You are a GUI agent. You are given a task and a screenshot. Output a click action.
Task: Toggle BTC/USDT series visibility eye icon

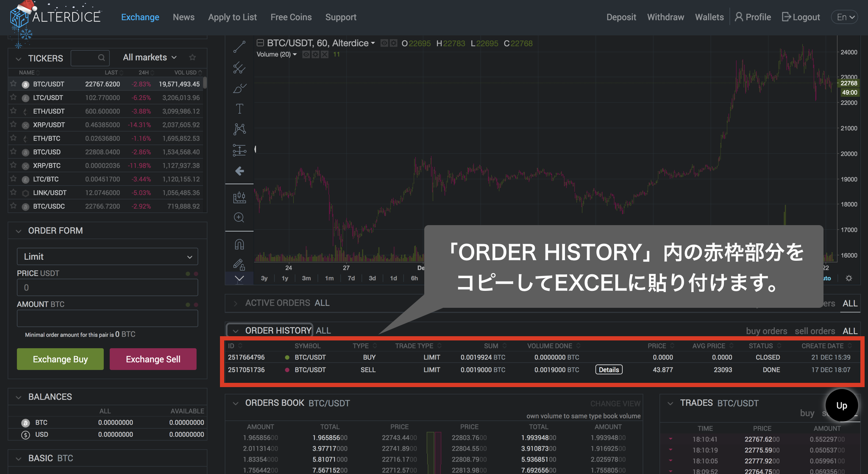pyautogui.click(x=384, y=43)
